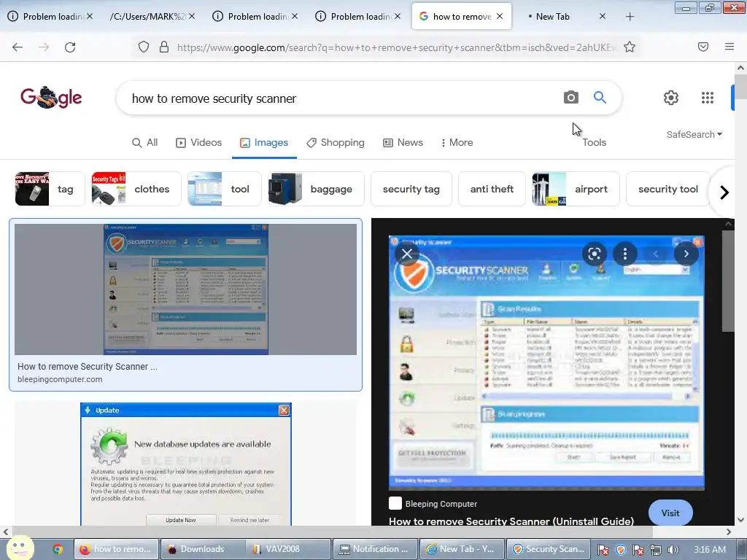Open the preview's three-dot options menu
The width and height of the screenshot is (747, 560).
625,254
